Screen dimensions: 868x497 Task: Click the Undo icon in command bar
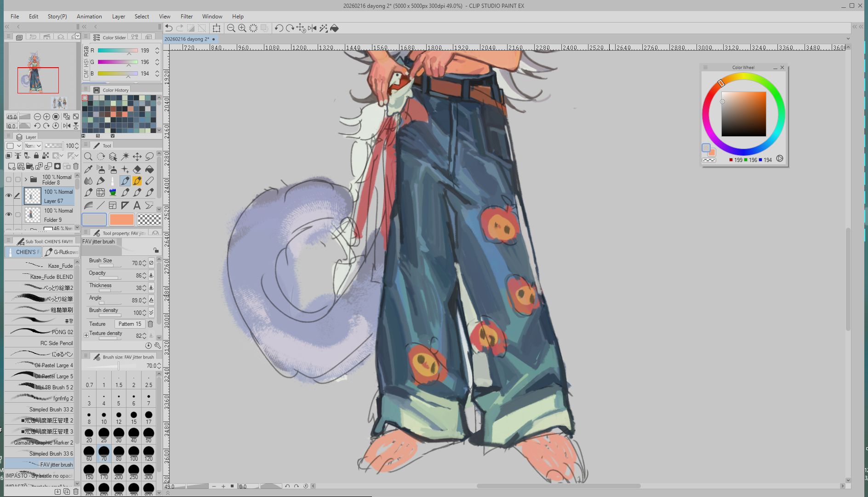[169, 28]
